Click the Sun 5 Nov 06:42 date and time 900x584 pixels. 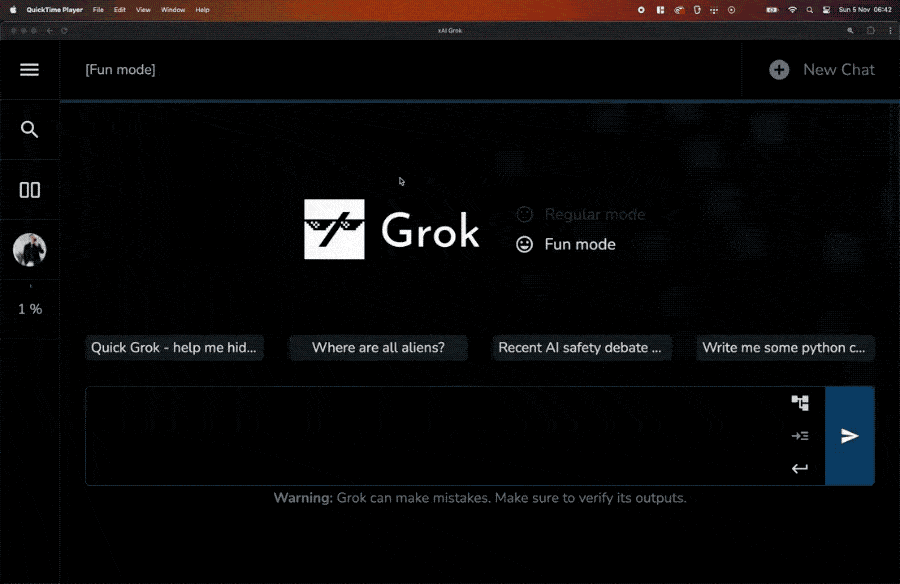[865, 10]
